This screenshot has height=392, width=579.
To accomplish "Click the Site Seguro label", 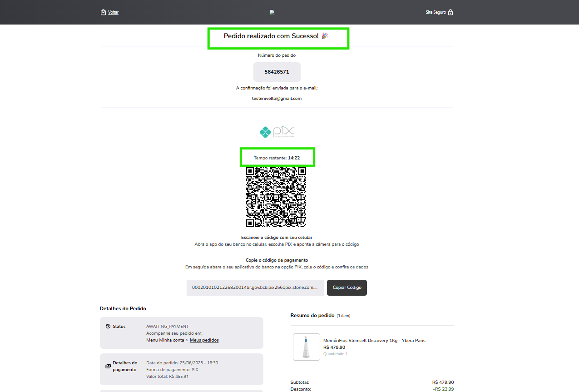I will point(435,12).
